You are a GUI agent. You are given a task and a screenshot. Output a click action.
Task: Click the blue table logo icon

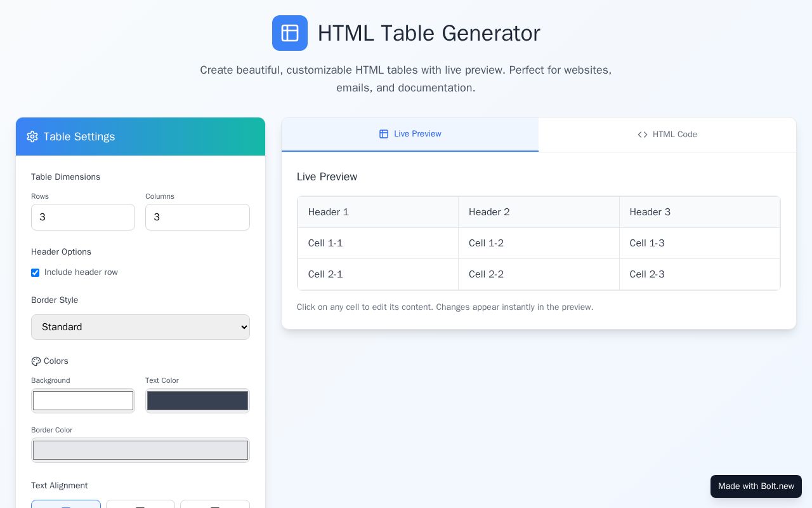point(290,33)
